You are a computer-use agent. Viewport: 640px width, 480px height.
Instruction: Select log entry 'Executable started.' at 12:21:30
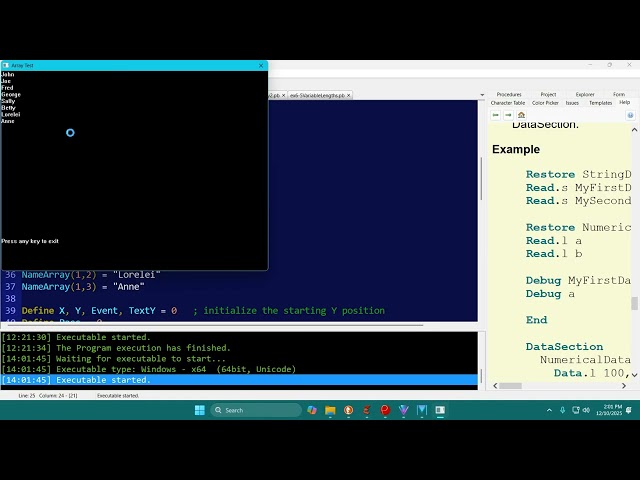[x=239, y=337]
